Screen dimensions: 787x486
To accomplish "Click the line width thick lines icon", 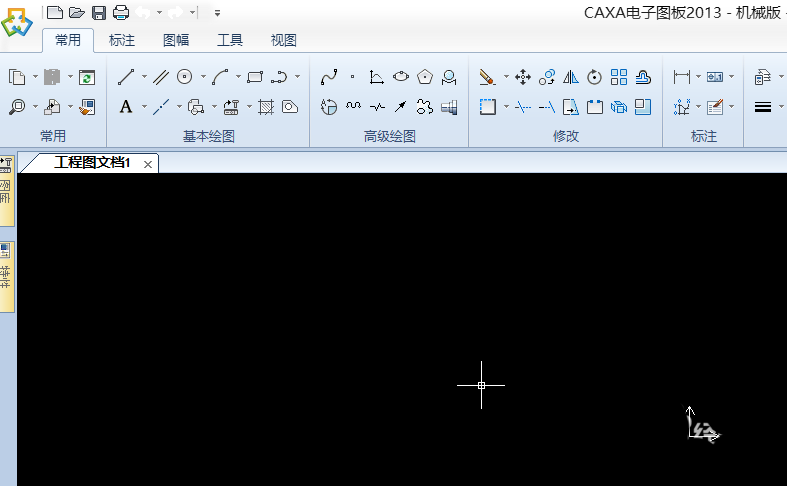I will pyautogui.click(x=762, y=107).
